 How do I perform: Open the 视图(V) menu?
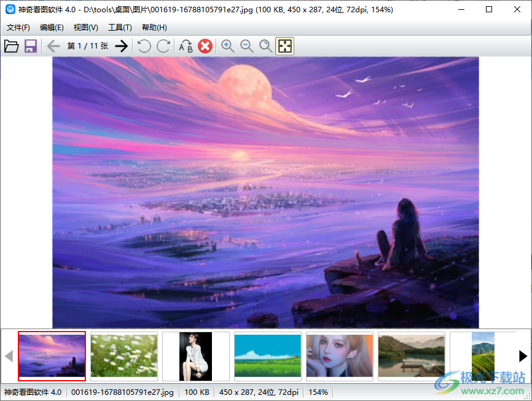point(85,28)
